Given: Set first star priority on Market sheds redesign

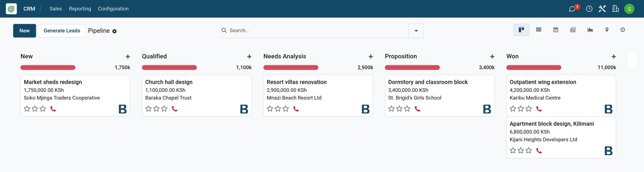Looking at the screenshot, I should (27, 109).
